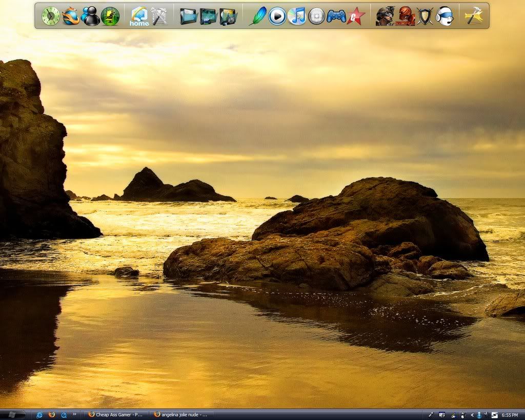Launch the red star G icon
This screenshot has height=420, width=525.
356,16
